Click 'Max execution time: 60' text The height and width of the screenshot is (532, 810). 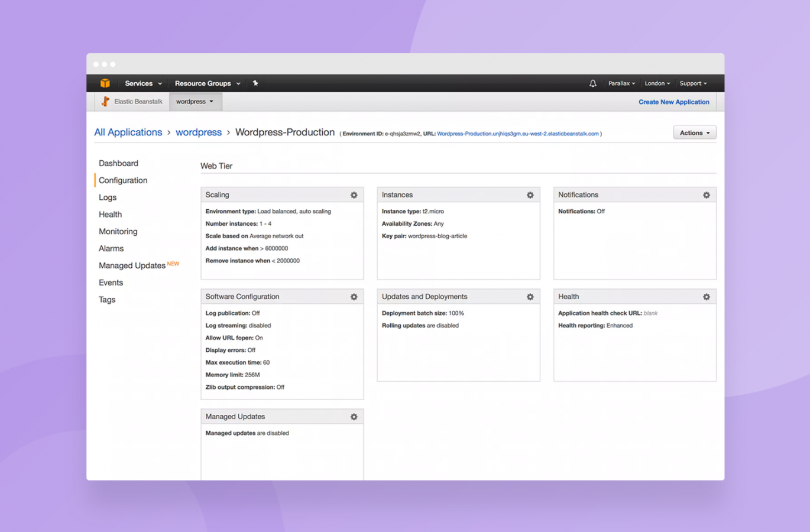click(x=237, y=362)
